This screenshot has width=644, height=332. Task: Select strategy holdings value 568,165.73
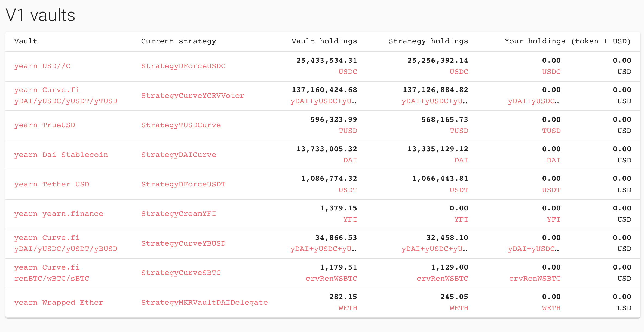[445, 120]
